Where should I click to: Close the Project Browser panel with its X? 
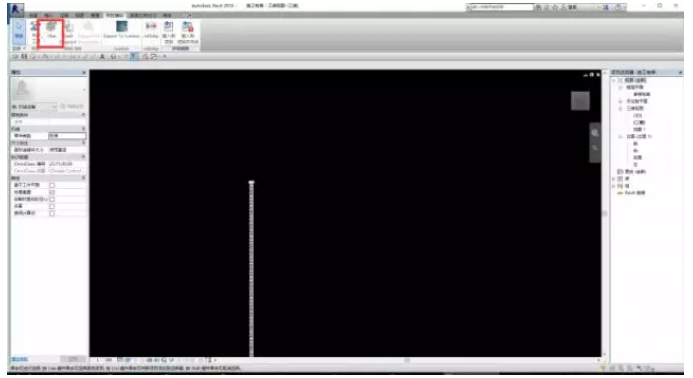point(681,72)
